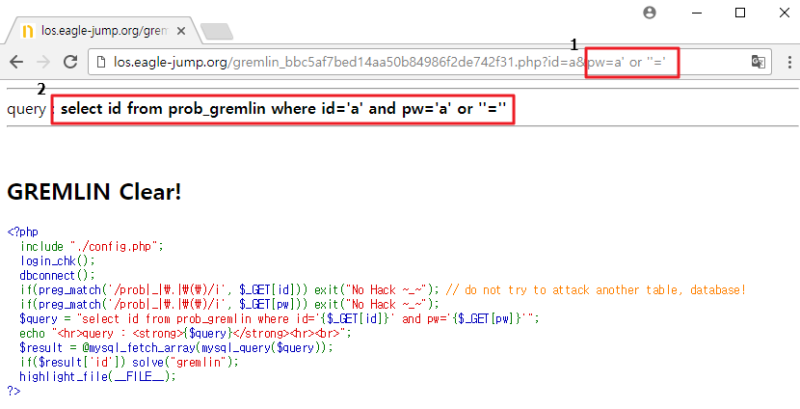
Task: Click the "query :" label
Action: click(31, 109)
